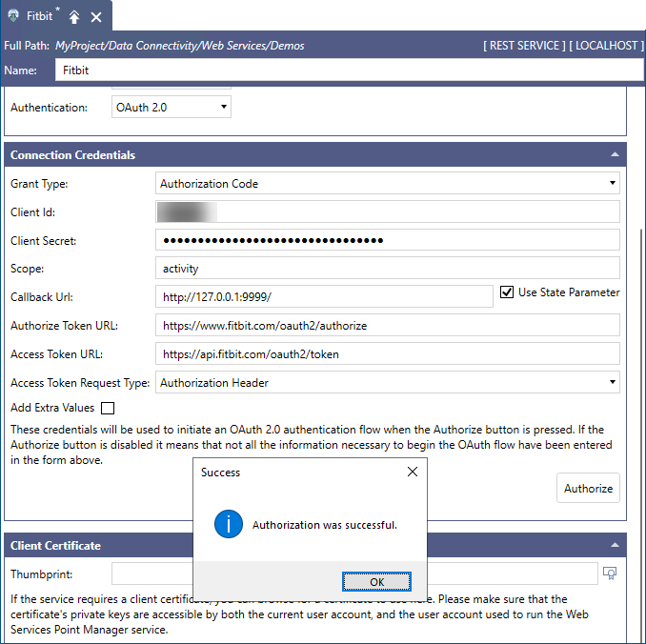The width and height of the screenshot is (646, 644).
Task: Click the Client Certificate header text
Action: click(x=55, y=546)
